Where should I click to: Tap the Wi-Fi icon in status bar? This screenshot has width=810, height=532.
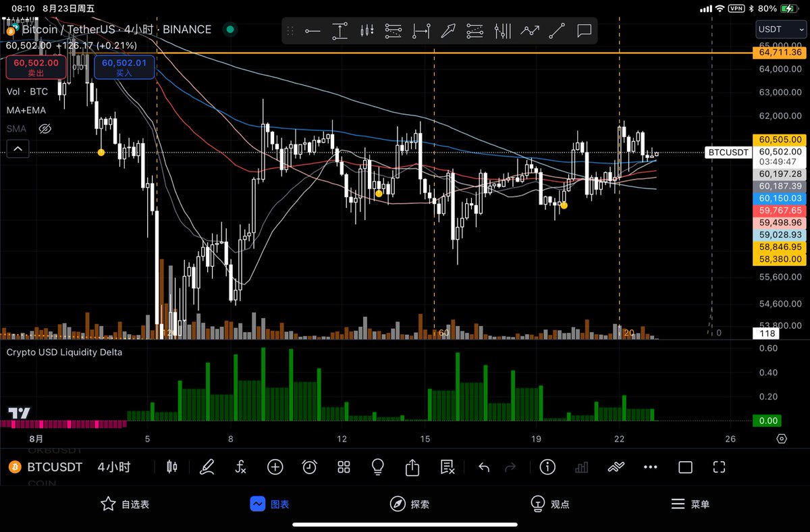tap(720, 9)
